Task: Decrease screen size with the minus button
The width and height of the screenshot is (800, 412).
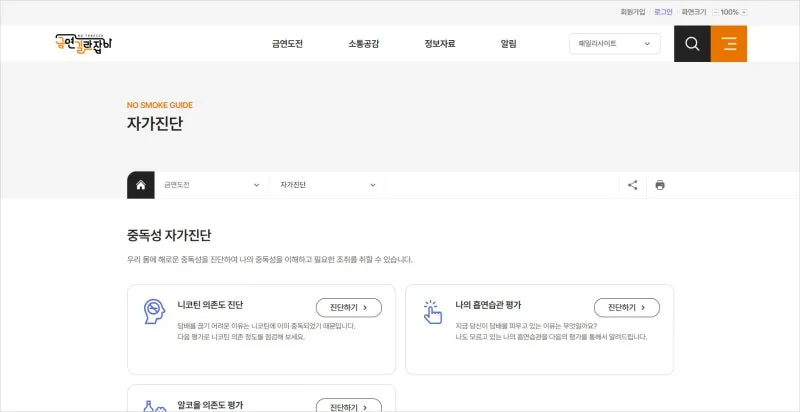Action: pyautogui.click(x=716, y=12)
